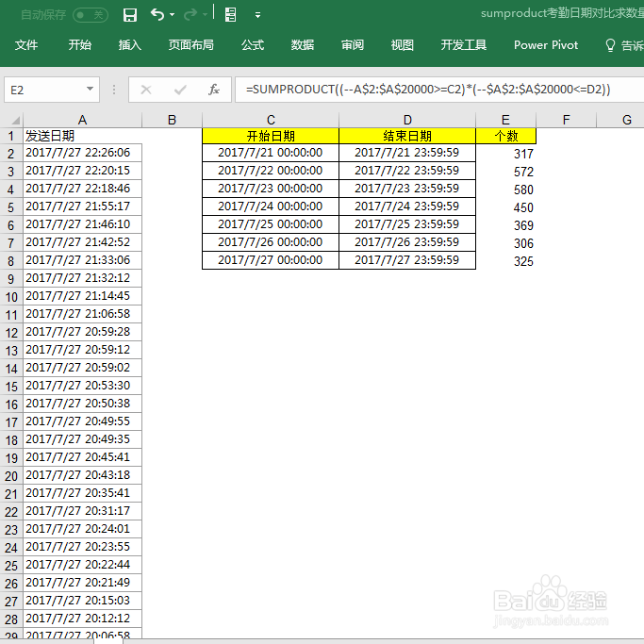Select cell with 2017/7/27 22:26:06

tap(83, 153)
